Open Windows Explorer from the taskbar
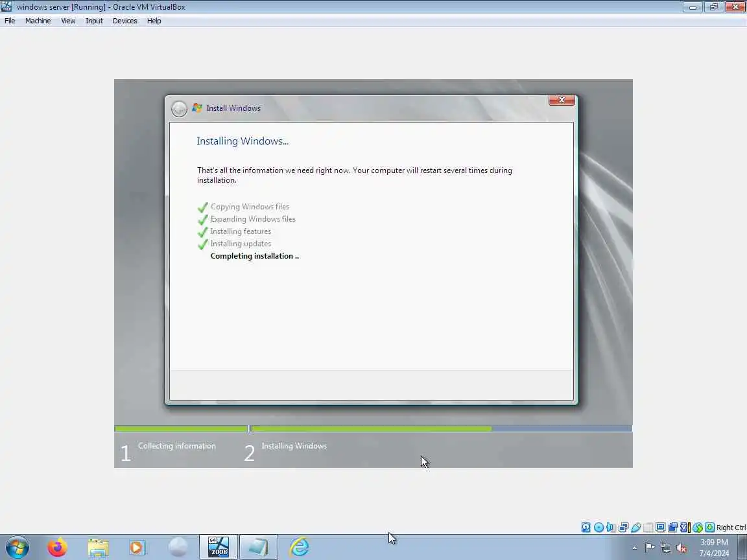 tap(98, 548)
